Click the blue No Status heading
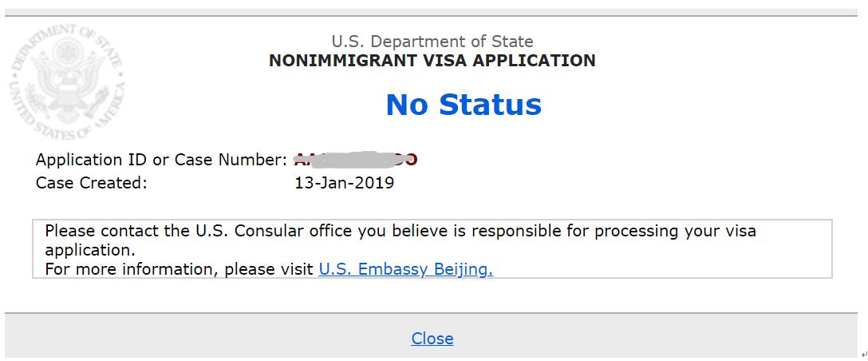Screen dimensions: 868x361 (464, 105)
